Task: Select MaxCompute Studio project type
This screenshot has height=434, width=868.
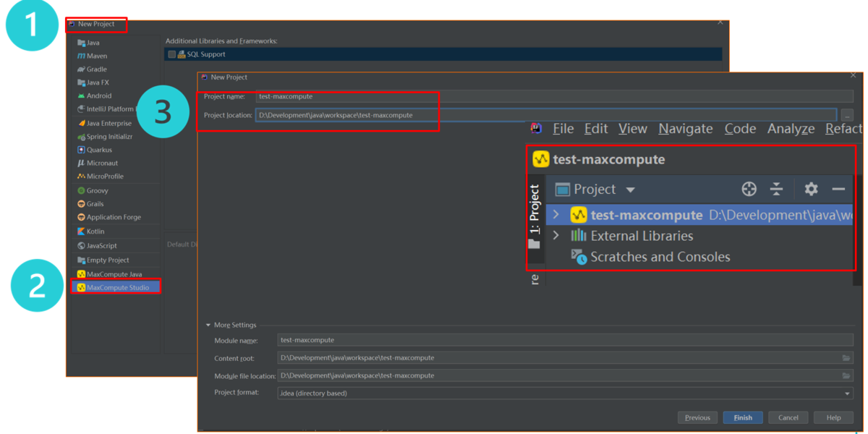Action: pyautogui.click(x=116, y=287)
